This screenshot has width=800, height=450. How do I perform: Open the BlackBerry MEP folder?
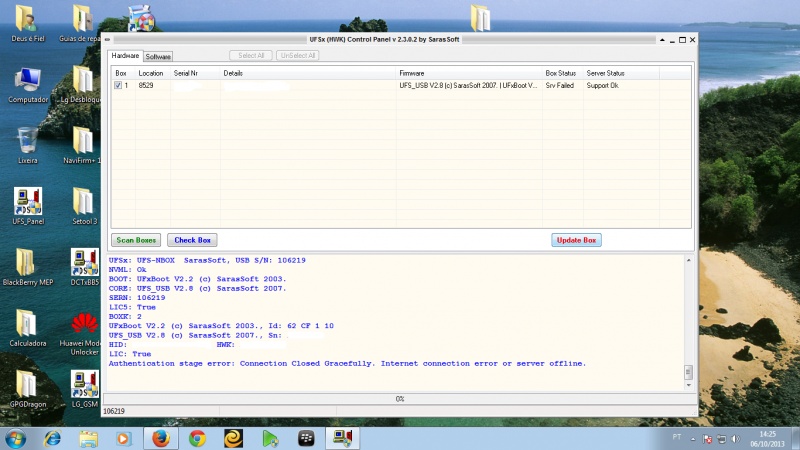[28, 267]
